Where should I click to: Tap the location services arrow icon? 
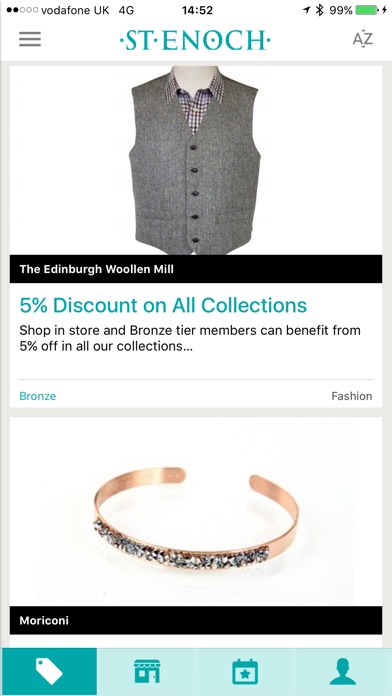[x=306, y=10]
